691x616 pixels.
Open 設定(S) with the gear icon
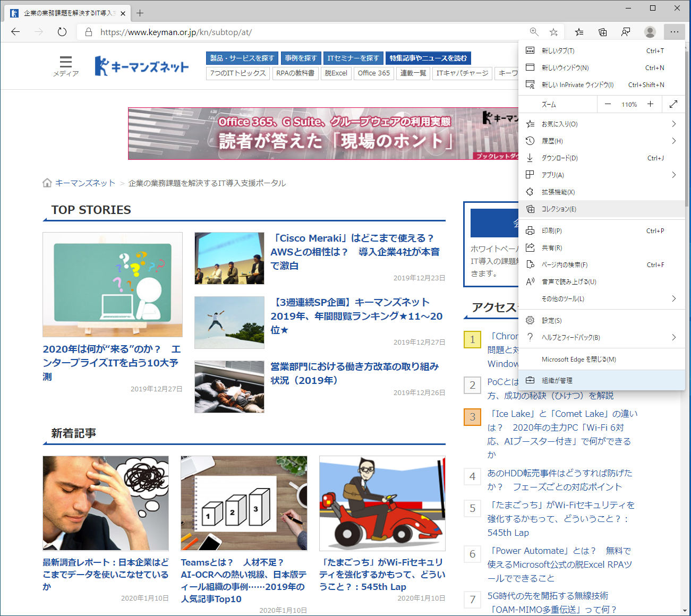tap(601, 321)
